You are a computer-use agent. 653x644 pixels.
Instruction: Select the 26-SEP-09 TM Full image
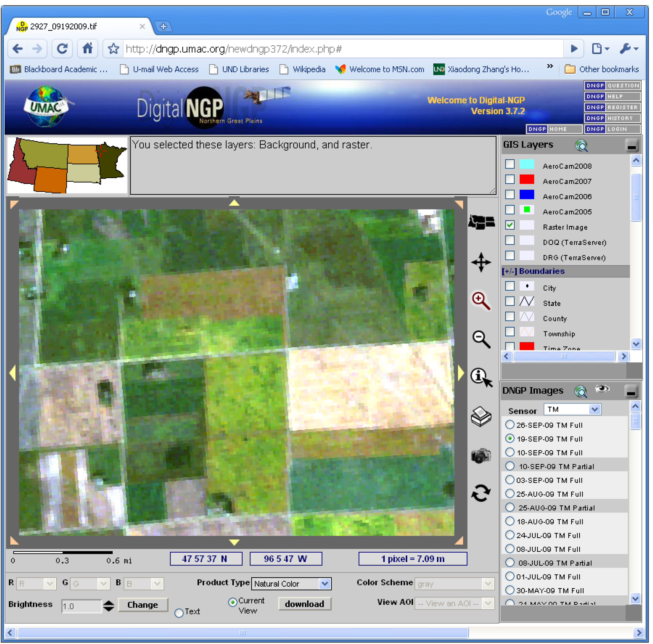click(x=510, y=425)
